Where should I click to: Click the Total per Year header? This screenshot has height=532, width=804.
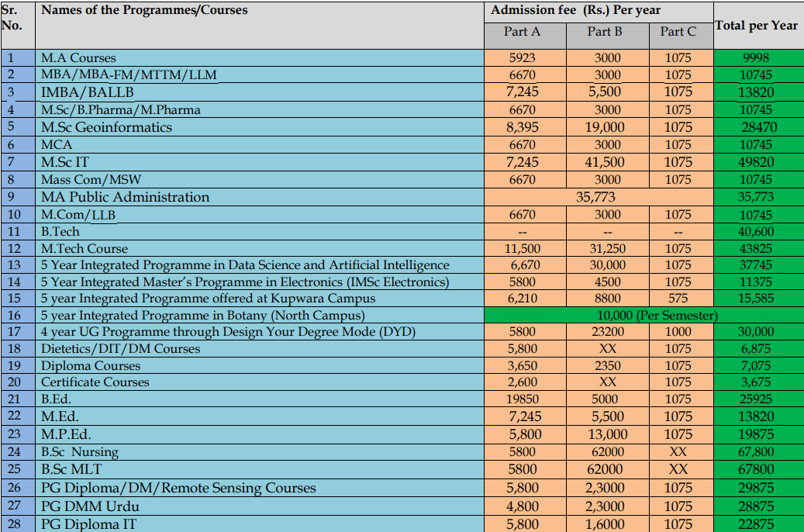pyautogui.click(x=756, y=26)
